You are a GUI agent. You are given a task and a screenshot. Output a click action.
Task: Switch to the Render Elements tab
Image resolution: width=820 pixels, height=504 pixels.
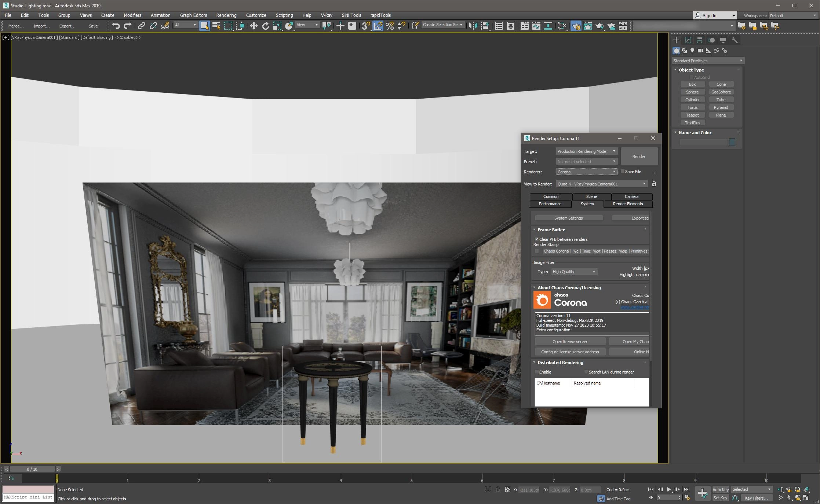[x=628, y=204]
